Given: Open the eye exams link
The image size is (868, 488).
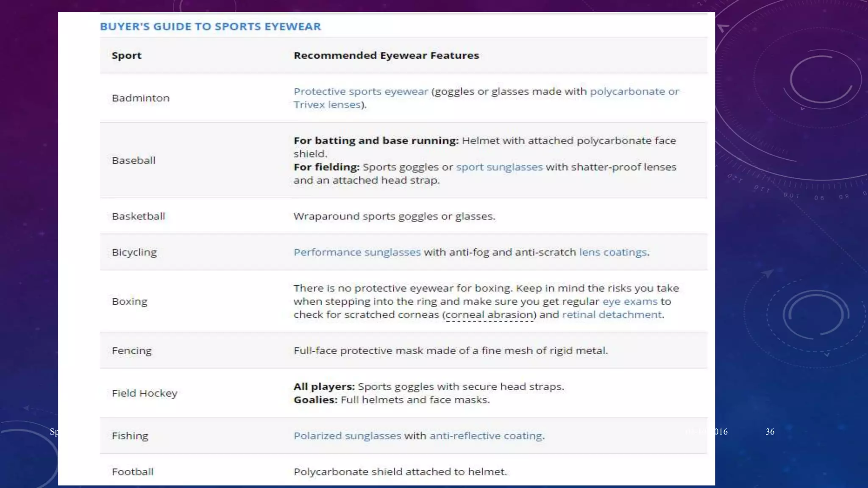Looking at the screenshot, I should point(630,301).
